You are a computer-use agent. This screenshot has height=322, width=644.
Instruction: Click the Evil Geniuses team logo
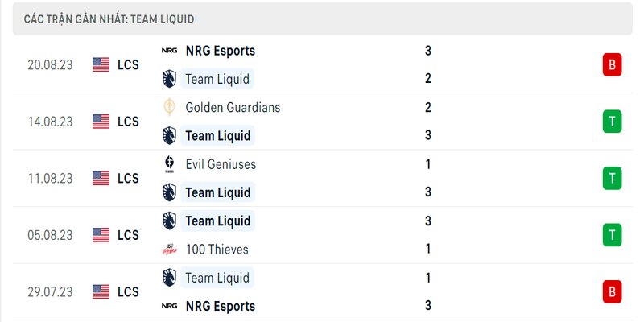pyautogui.click(x=169, y=164)
